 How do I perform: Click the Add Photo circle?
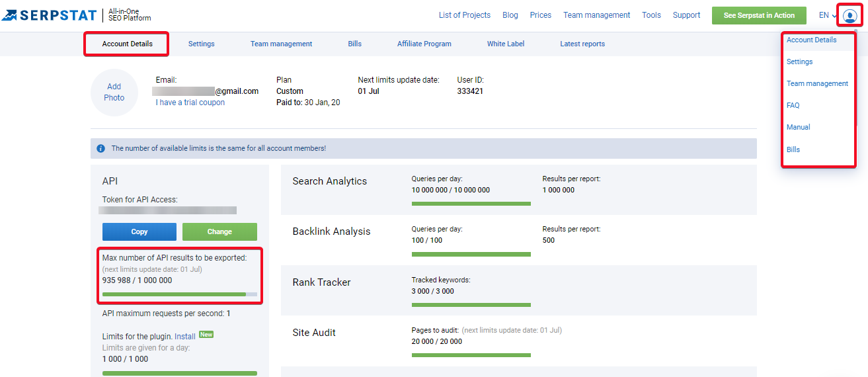(114, 93)
